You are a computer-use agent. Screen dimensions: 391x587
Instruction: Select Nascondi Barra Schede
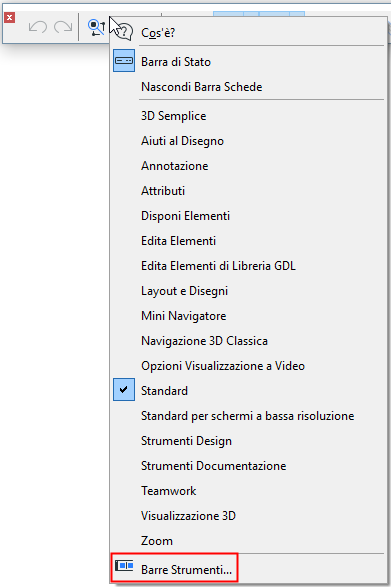[x=249, y=87]
